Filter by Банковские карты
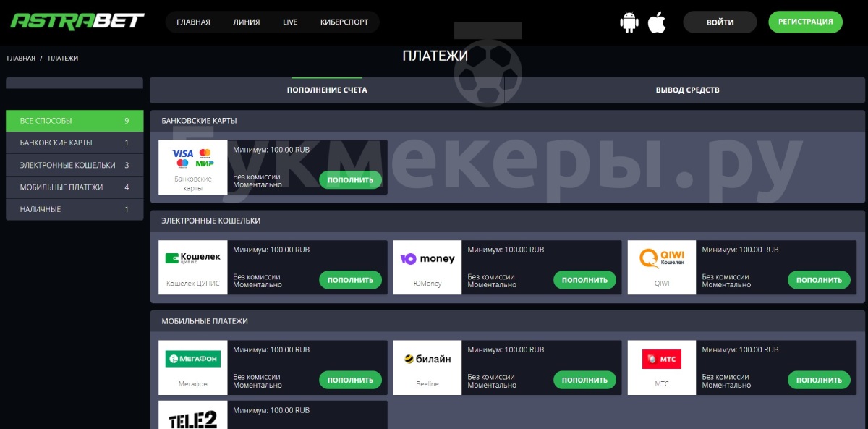868x429 pixels. [75, 143]
